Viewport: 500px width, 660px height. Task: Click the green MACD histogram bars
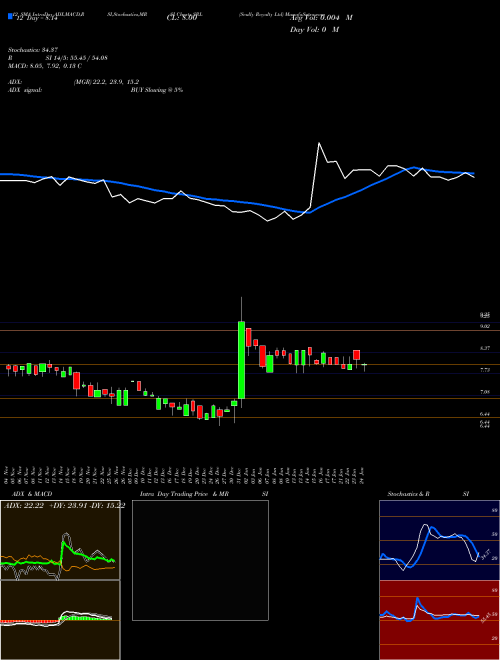point(84,618)
